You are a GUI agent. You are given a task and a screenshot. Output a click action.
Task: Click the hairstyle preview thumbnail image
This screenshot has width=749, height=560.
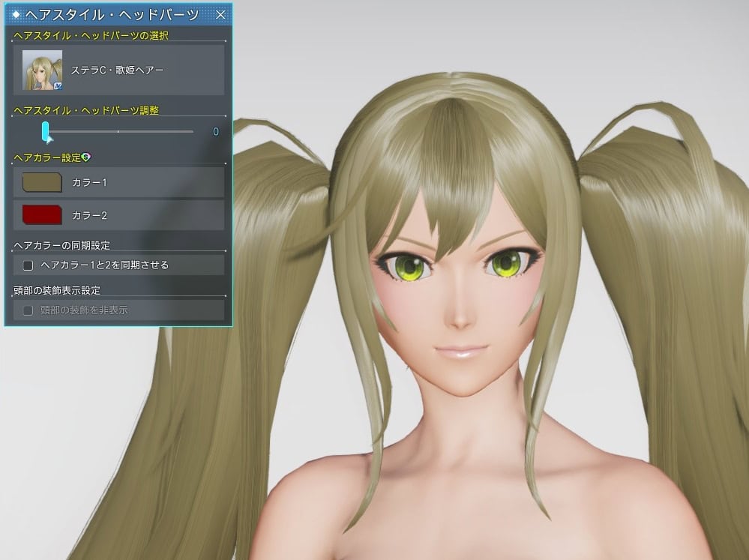point(42,70)
